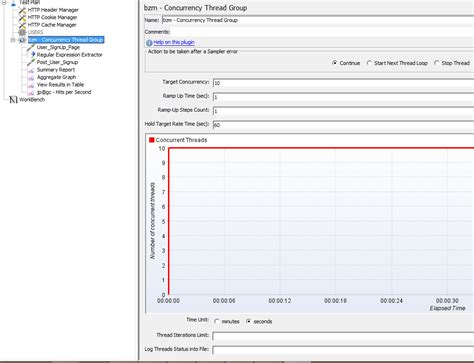Click the User_SignUp_Page sampler icon
The width and height of the screenshot is (474, 363).
point(31,47)
